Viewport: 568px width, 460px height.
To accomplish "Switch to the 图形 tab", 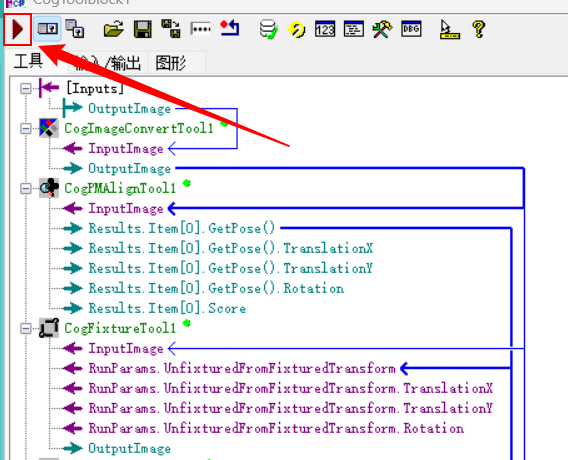I will [171, 63].
